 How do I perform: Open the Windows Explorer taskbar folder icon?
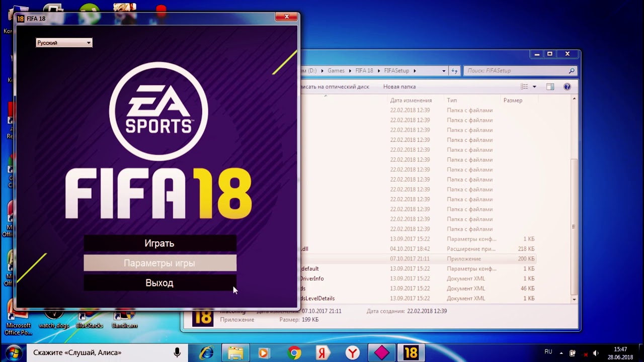235,353
